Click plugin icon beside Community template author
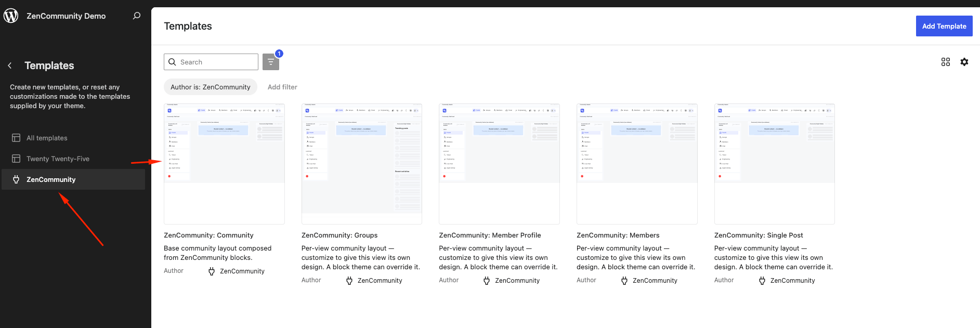 pos(212,271)
